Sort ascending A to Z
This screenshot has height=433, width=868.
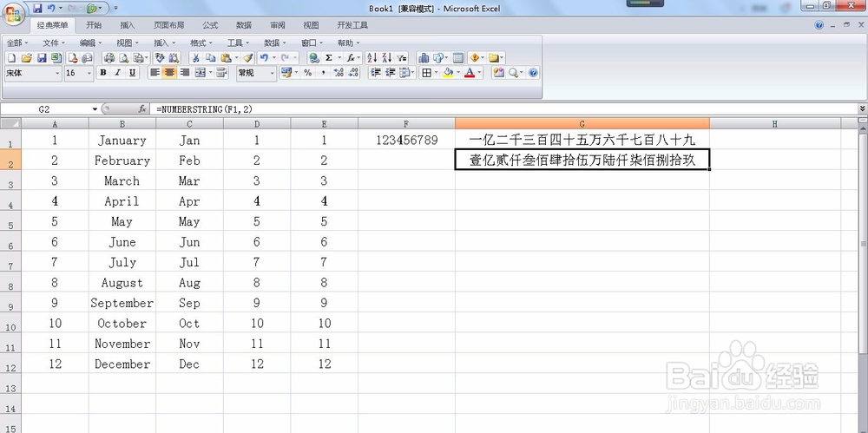[372, 57]
